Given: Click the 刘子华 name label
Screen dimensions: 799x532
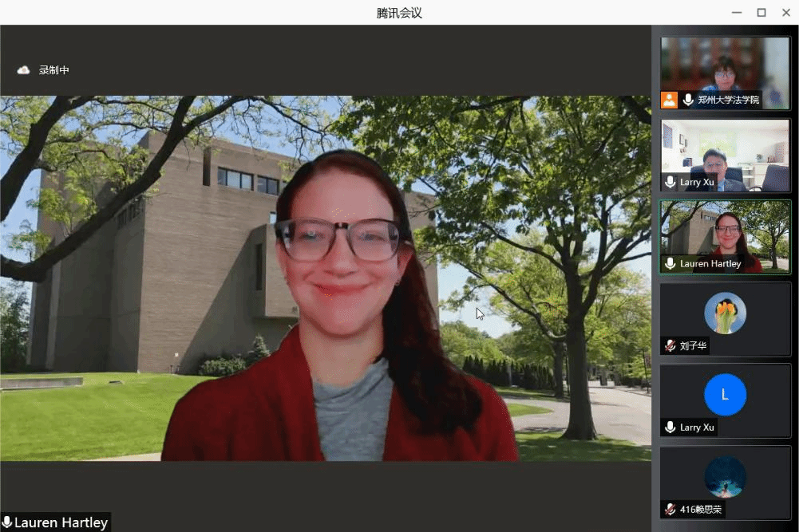Looking at the screenshot, I should click(x=693, y=345).
